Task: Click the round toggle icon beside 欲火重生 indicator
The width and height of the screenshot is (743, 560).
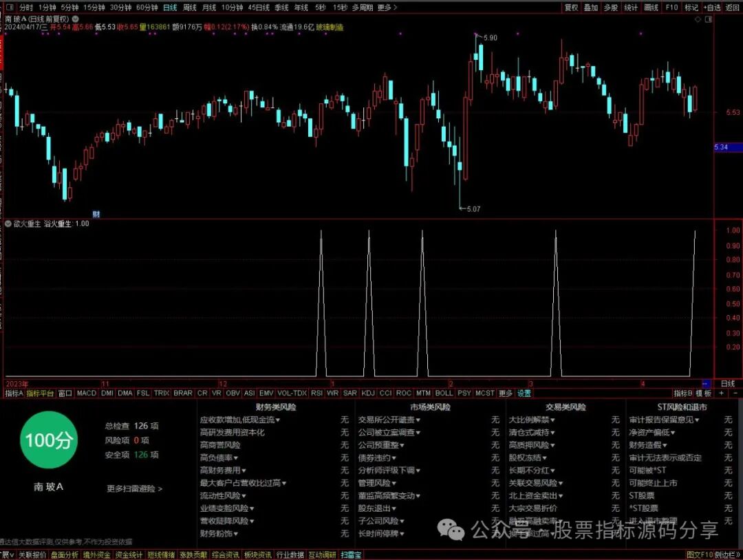Action: point(8,224)
